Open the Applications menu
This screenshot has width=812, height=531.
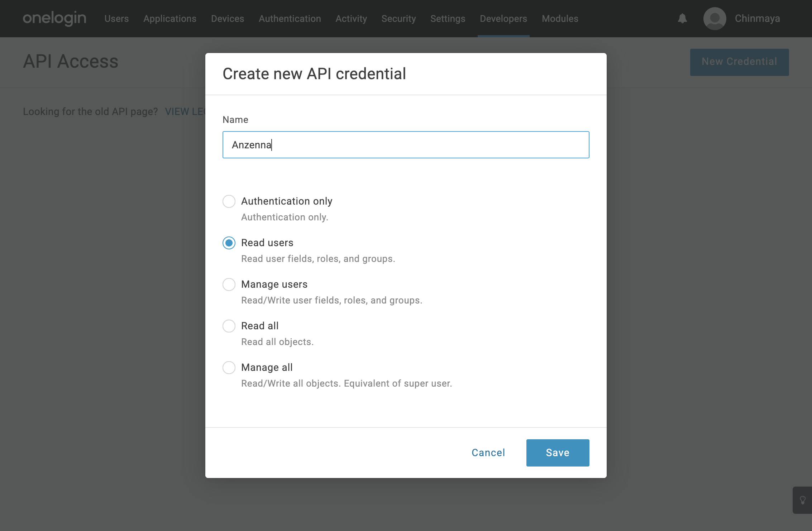click(x=170, y=19)
